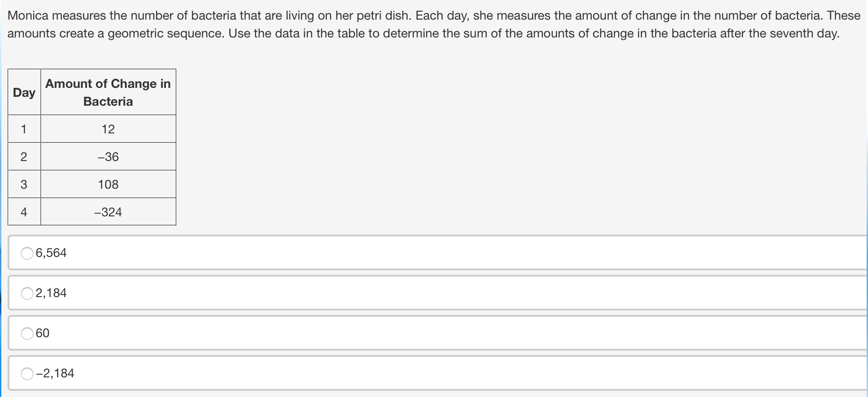Select the table cell showing 12
868x397 pixels.
[x=108, y=129]
